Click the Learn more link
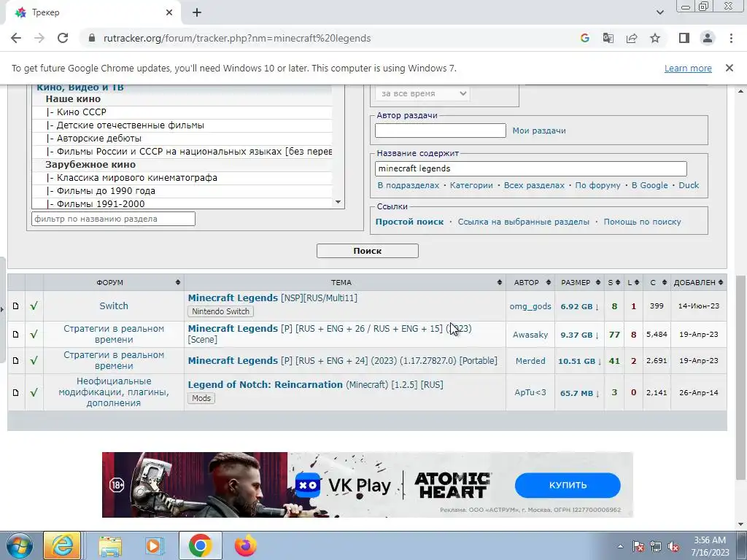 coord(688,68)
